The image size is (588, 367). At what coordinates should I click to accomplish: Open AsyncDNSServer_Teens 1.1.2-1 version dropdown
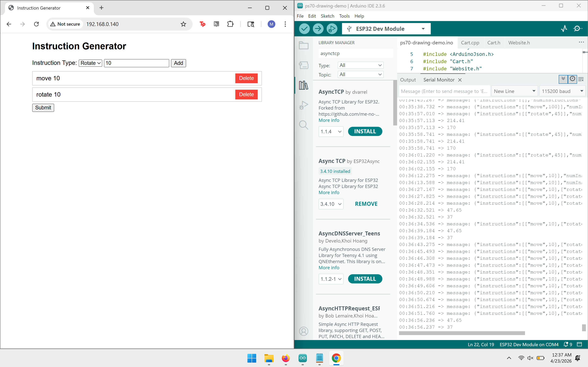click(x=331, y=279)
